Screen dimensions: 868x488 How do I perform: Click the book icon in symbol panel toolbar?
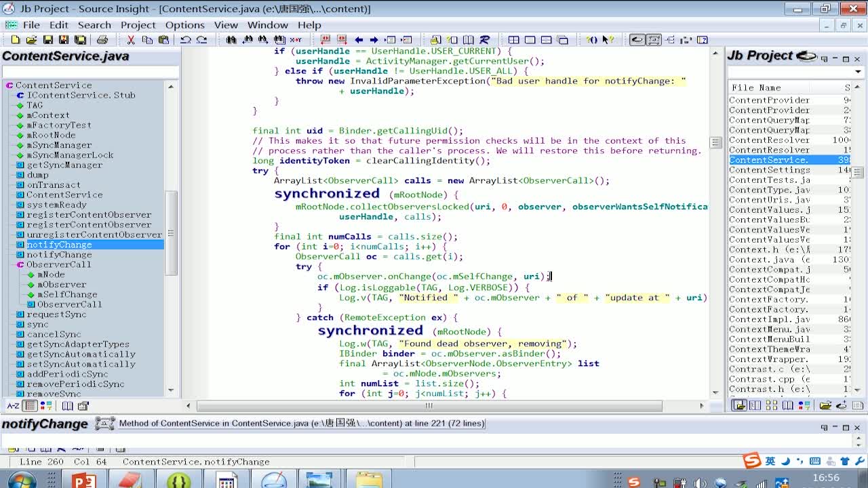pos(67,406)
